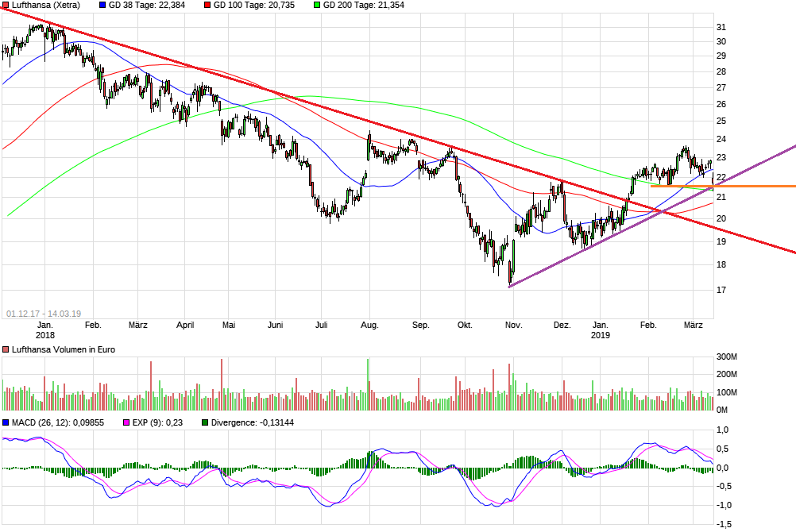
Task: Click the 'Dez.' month axis label
Action: click(562, 325)
